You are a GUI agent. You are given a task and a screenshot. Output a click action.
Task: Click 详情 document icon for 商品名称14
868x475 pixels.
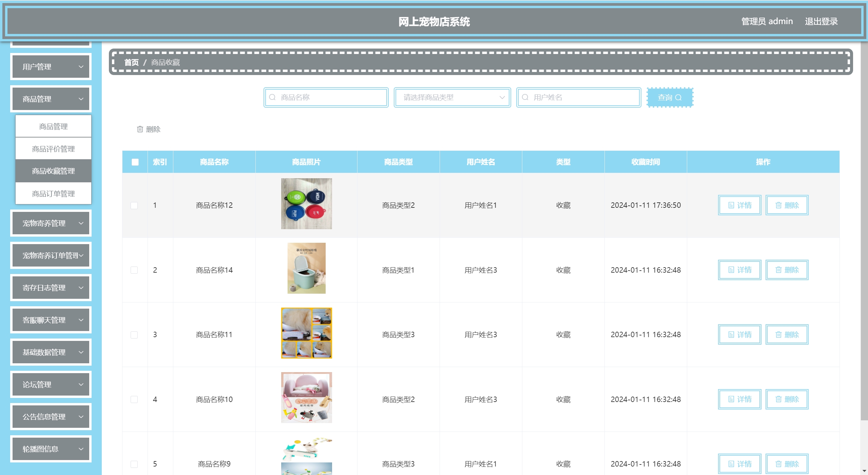pos(731,270)
